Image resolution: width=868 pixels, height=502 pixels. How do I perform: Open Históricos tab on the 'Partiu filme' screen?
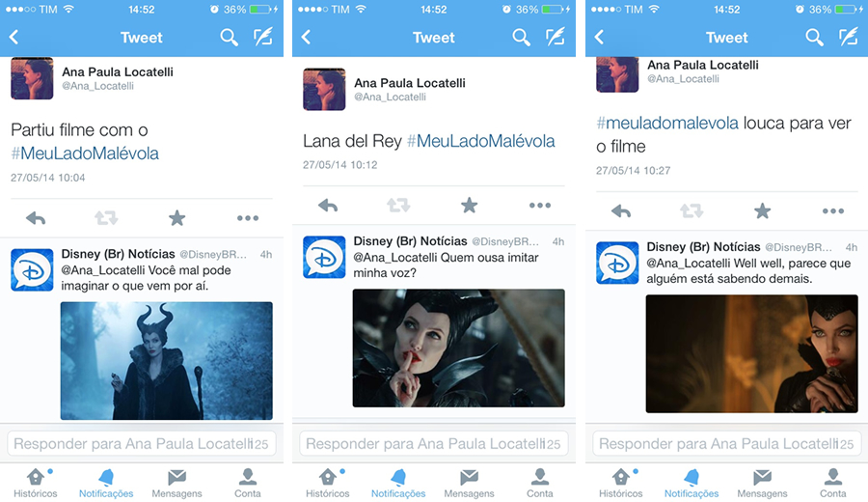(36, 483)
